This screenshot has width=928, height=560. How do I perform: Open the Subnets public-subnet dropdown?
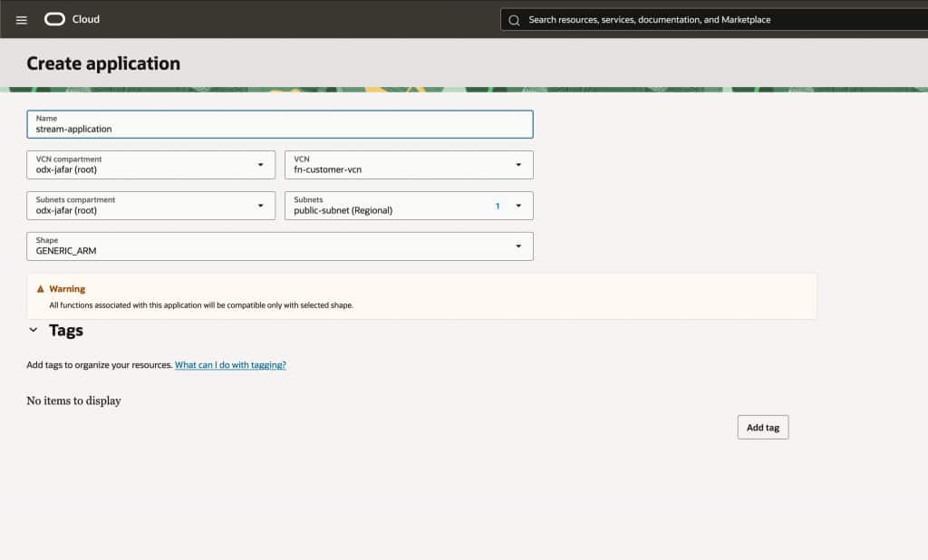point(409,206)
